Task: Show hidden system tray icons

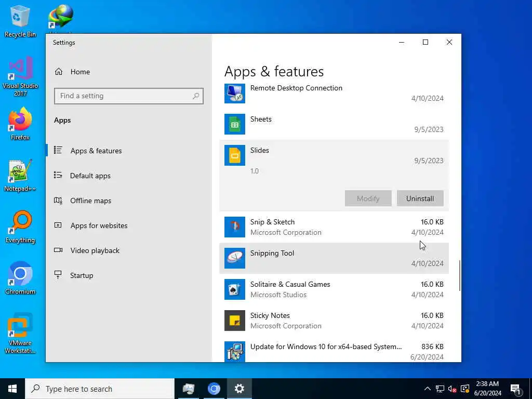Action: (428, 389)
